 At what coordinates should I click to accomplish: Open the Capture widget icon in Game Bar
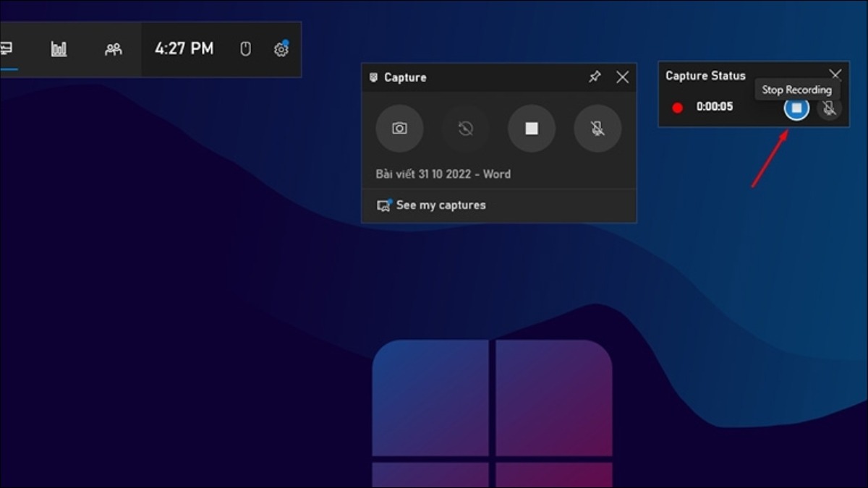click(6, 49)
